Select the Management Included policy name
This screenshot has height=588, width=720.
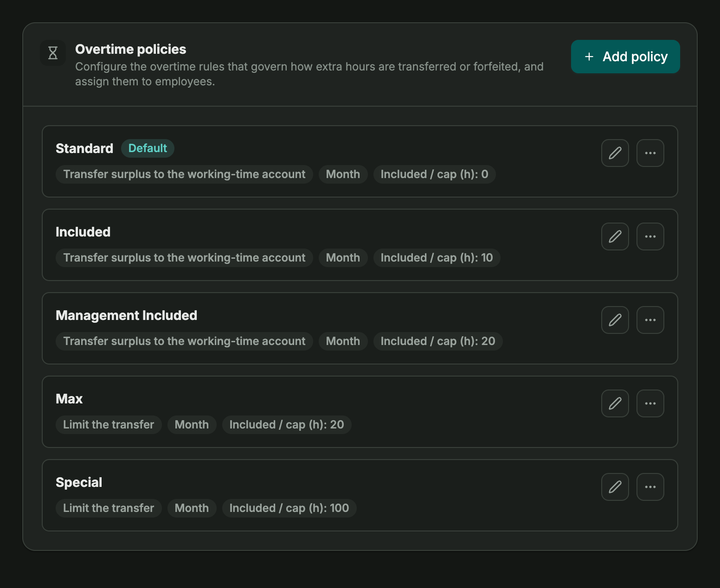126,315
